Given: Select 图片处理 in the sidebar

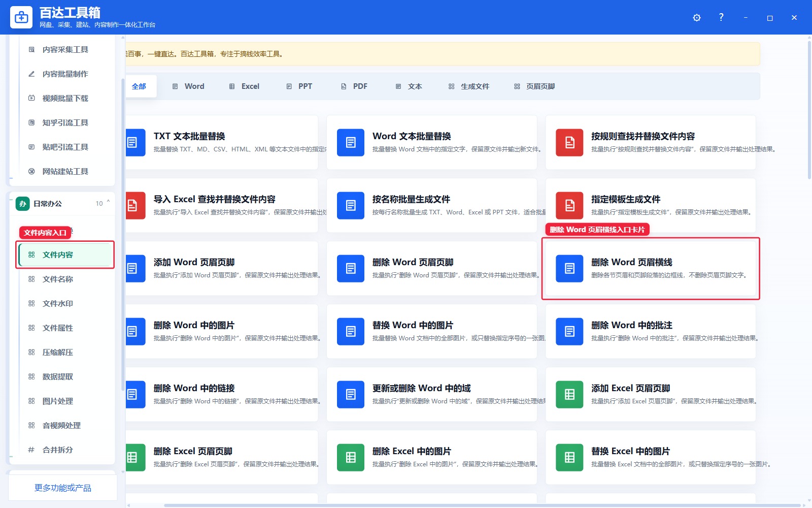Looking at the screenshot, I should [x=65, y=401].
